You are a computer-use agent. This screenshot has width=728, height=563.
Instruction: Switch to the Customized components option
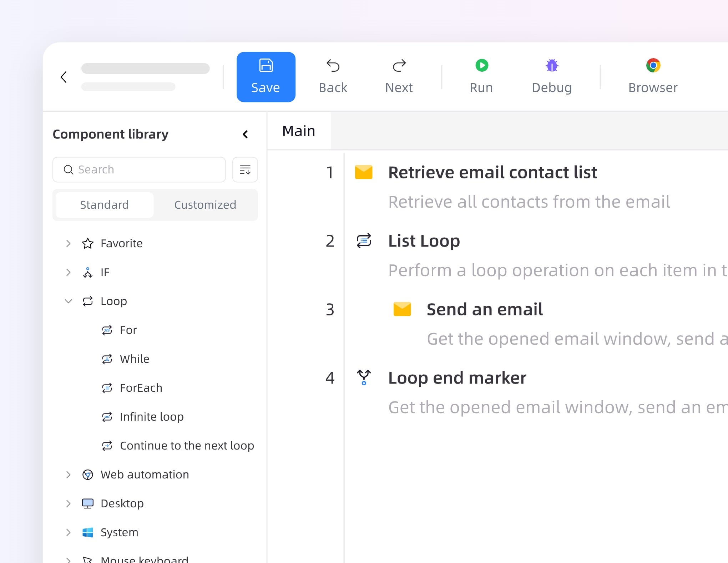(x=205, y=205)
